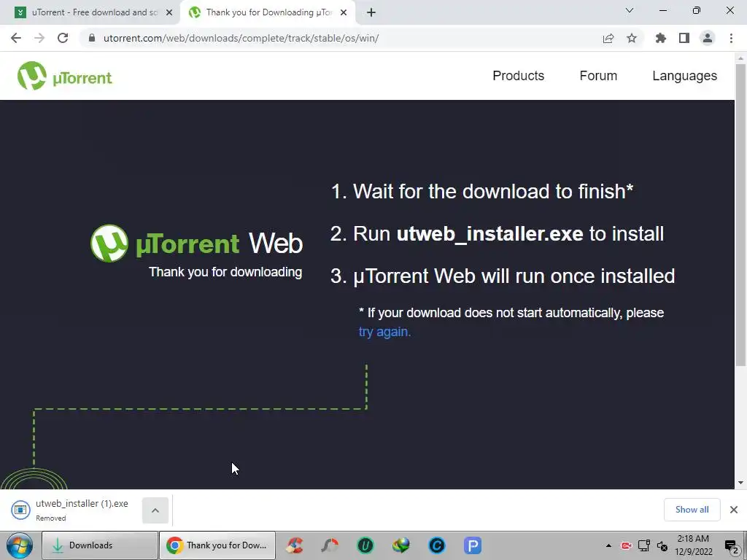Go back with the browser back arrow
Image resolution: width=747 pixels, height=560 pixels.
(16, 38)
